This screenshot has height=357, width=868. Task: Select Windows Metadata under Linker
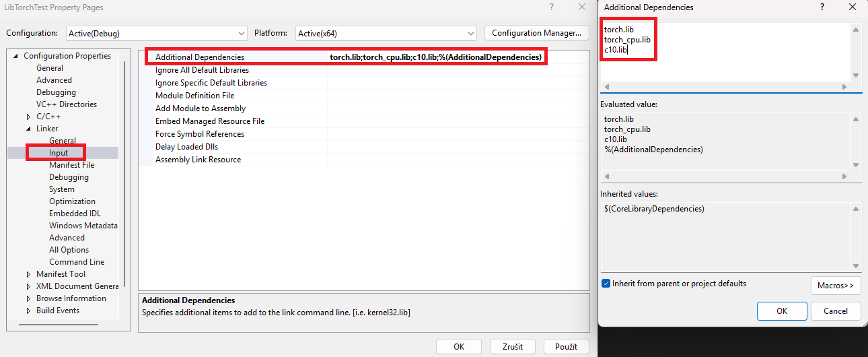[x=83, y=226]
